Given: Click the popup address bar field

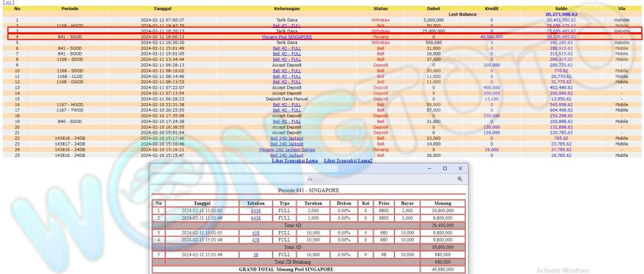Looking at the screenshot, I should (309, 178).
